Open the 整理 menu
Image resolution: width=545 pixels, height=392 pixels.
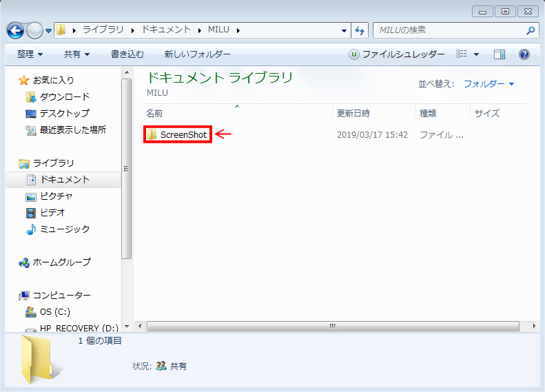pos(30,54)
